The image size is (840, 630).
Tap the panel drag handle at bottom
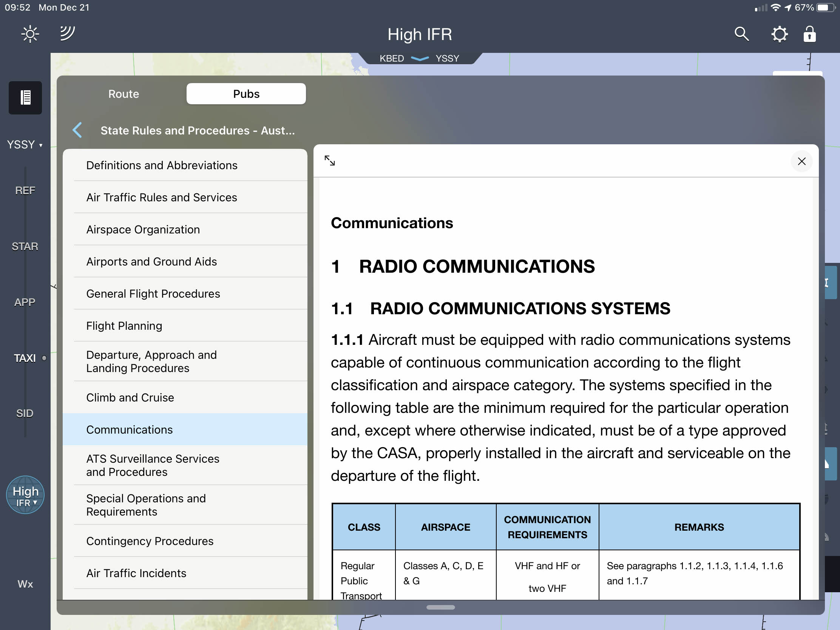(440, 607)
